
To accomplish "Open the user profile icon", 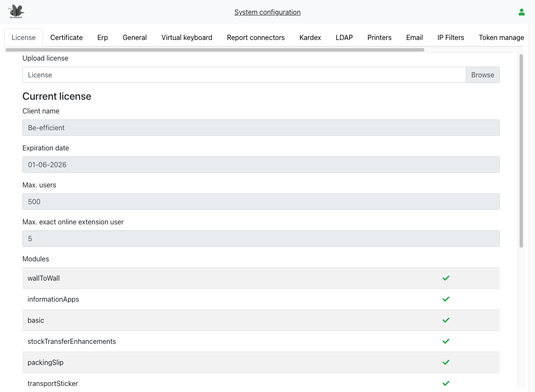I will click(521, 12).
